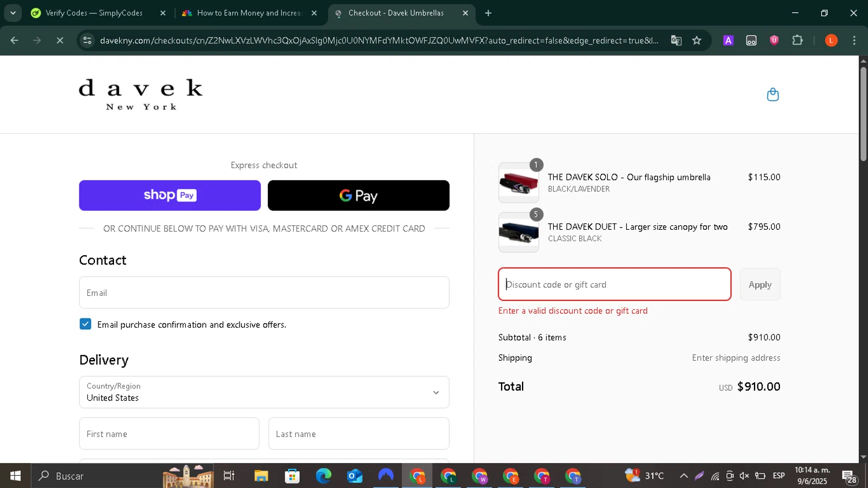Viewport: 868px width, 488px height.
Task: Focus the Email input field
Action: pyautogui.click(x=264, y=292)
